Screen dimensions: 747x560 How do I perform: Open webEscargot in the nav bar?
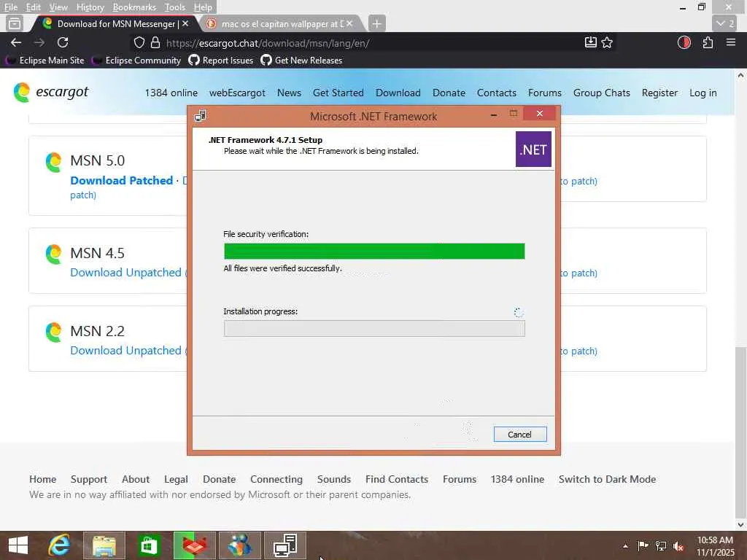coord(237,93)
